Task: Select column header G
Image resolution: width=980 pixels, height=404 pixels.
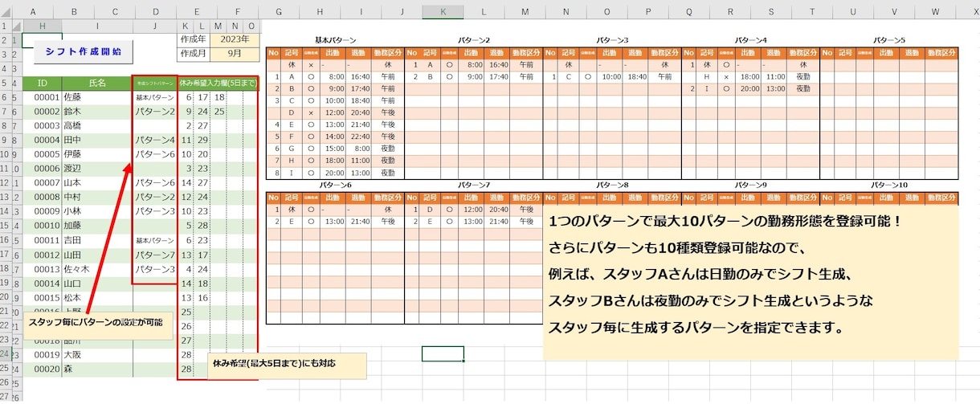Action: 278,12
